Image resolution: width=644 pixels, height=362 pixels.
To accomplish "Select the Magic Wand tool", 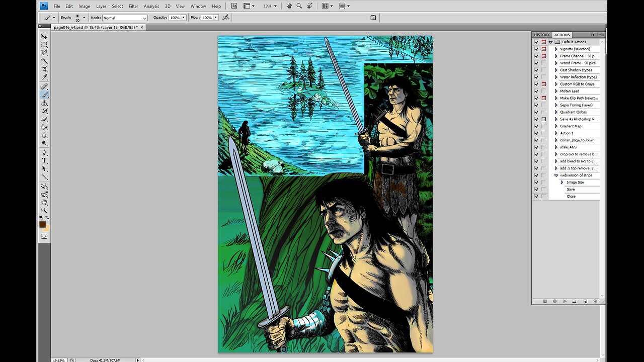I will click(x=44, y=60).
